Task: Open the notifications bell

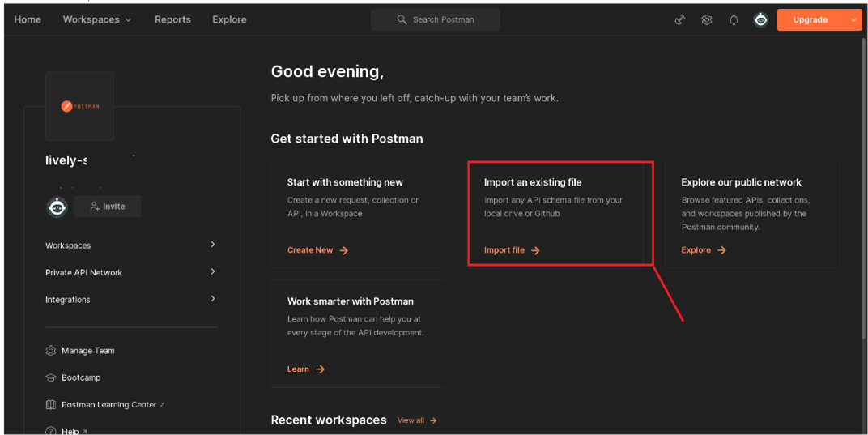Action: [734, 20]
